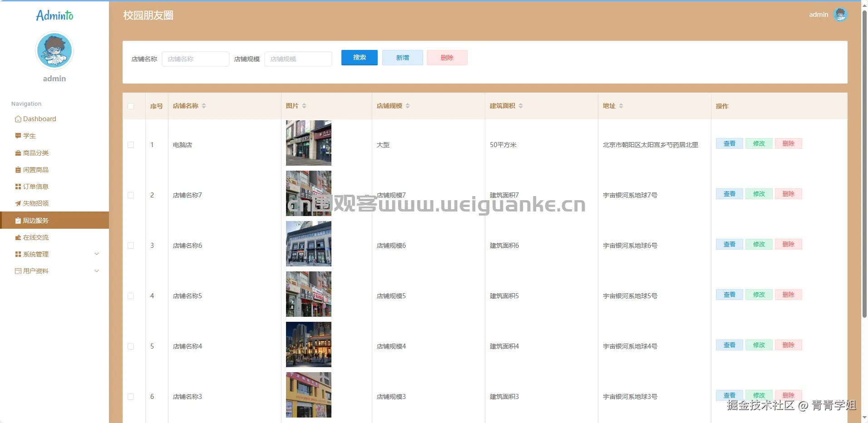Click the 新增 button
The height and width of the screenshot is (423, 868).
click(x=403, y=58)
